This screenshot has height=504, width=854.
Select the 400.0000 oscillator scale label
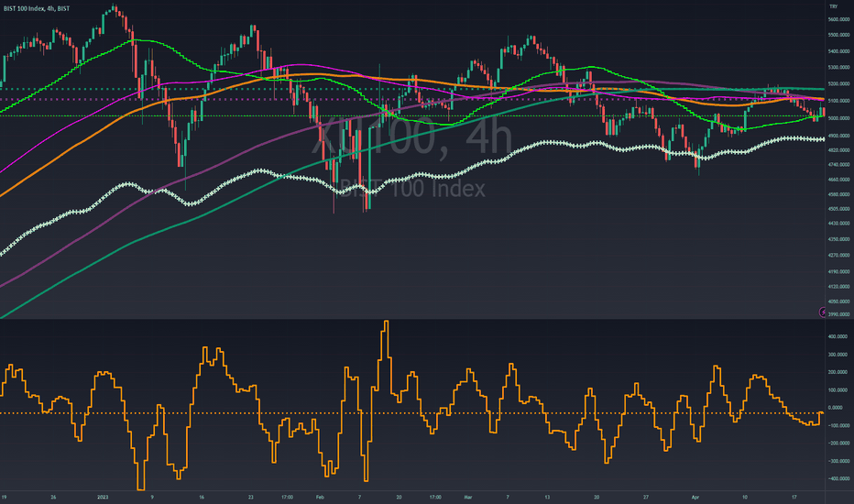839,336
